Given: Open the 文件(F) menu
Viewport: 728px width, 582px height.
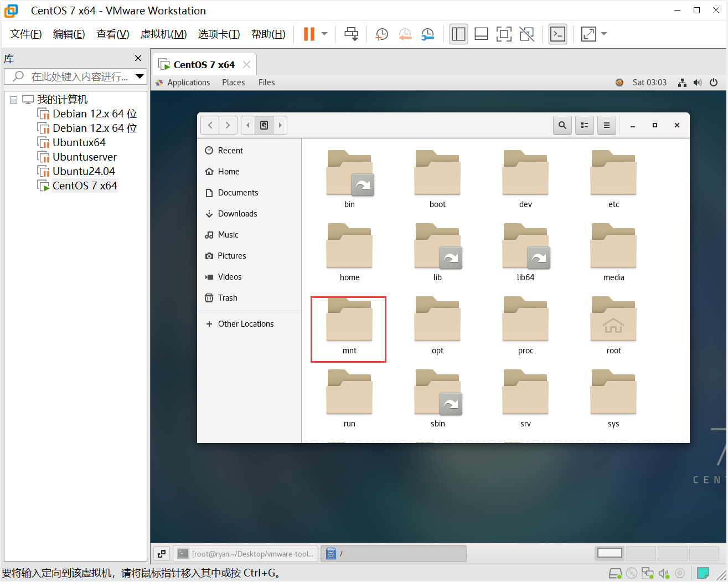Looking at the screenshot, I should (x=26, y=34).
